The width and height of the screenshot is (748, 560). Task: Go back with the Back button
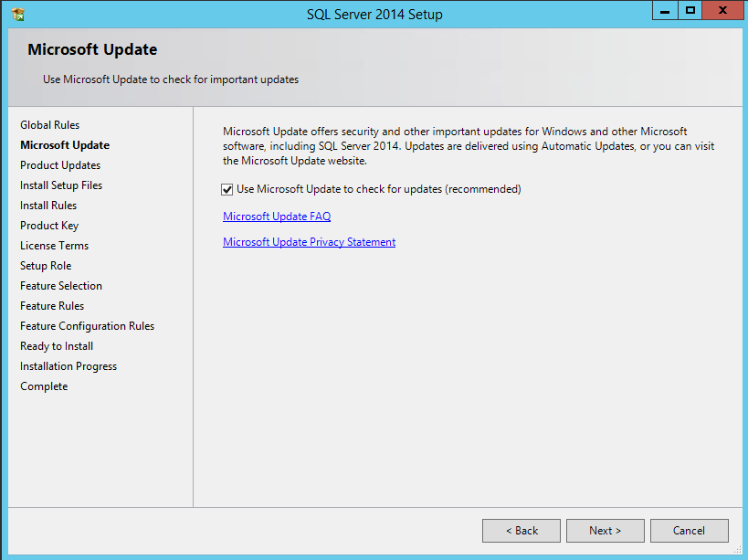(x=521, y=531)
